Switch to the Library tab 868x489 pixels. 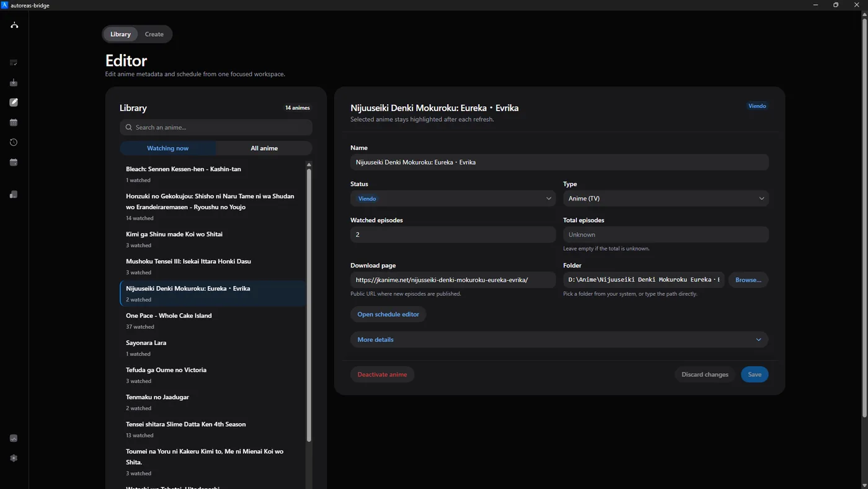point(120,34)
